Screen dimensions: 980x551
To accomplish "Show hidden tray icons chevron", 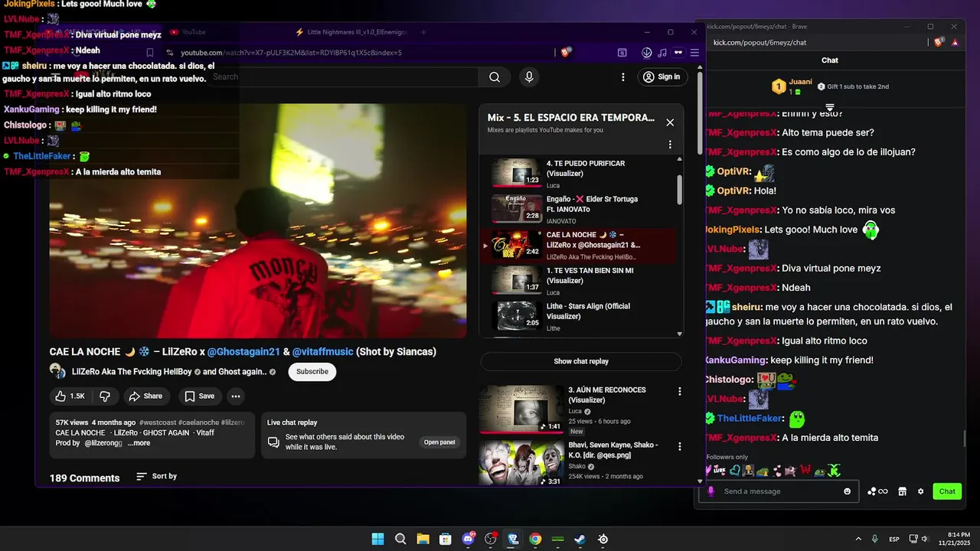I will [857, 539].
